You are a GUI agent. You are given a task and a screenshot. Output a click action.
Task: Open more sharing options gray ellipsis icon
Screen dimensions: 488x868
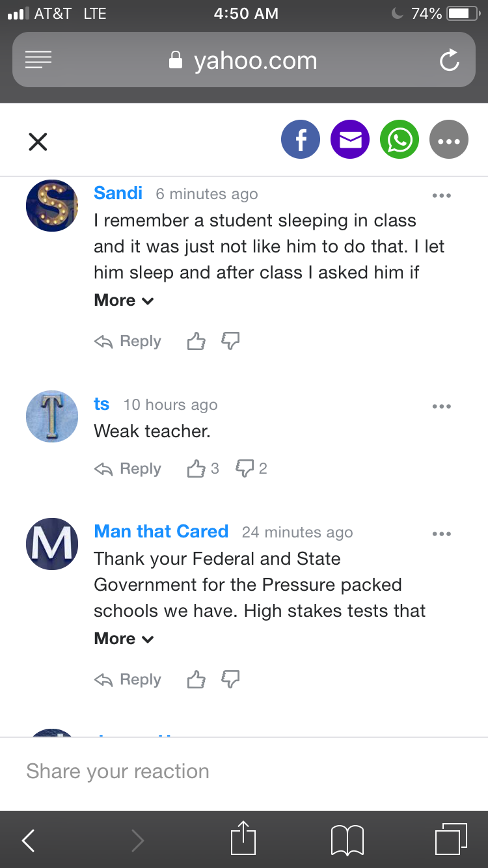coord(449,140)
